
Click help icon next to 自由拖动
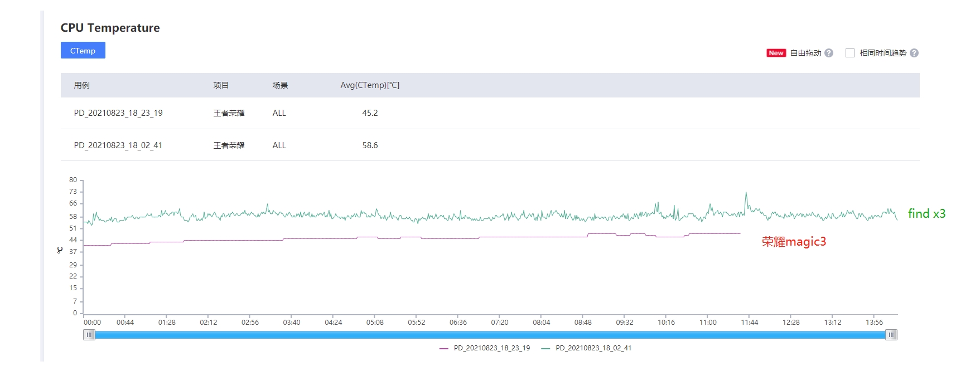[829, 53]
